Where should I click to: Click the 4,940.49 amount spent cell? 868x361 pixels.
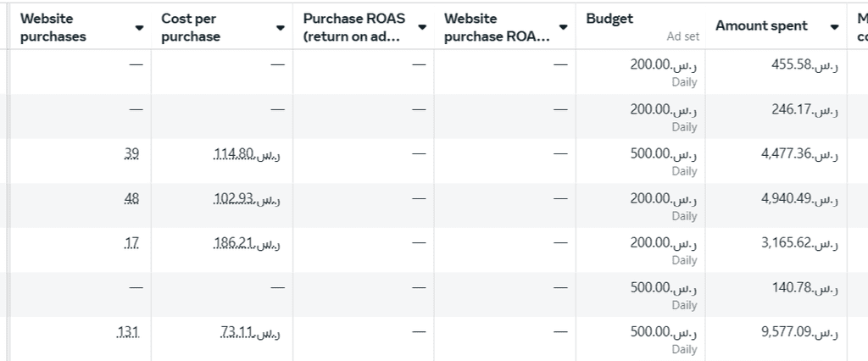(799, 198)
